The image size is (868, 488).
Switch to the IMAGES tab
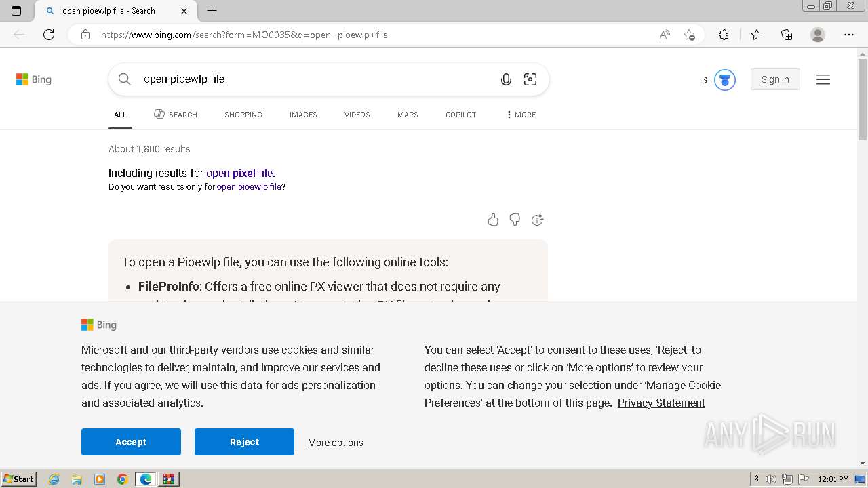click(303, 115)
